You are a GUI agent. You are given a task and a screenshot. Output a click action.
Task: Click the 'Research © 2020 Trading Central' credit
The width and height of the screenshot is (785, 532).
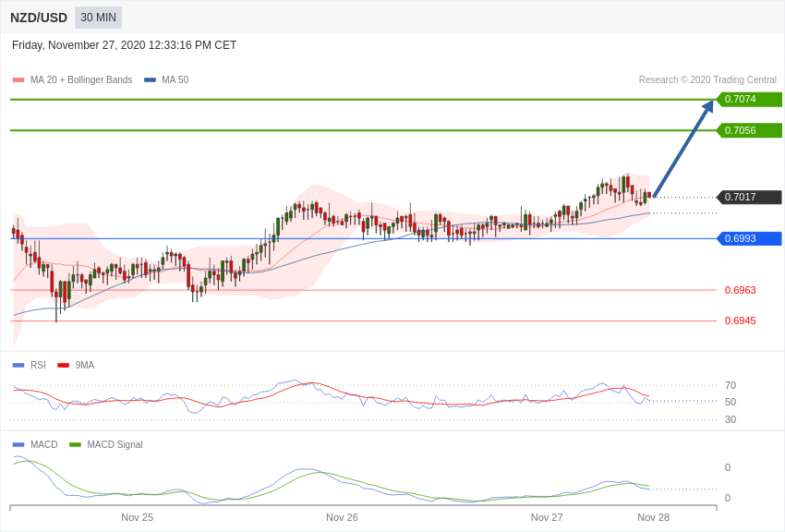tap(707, 79)
